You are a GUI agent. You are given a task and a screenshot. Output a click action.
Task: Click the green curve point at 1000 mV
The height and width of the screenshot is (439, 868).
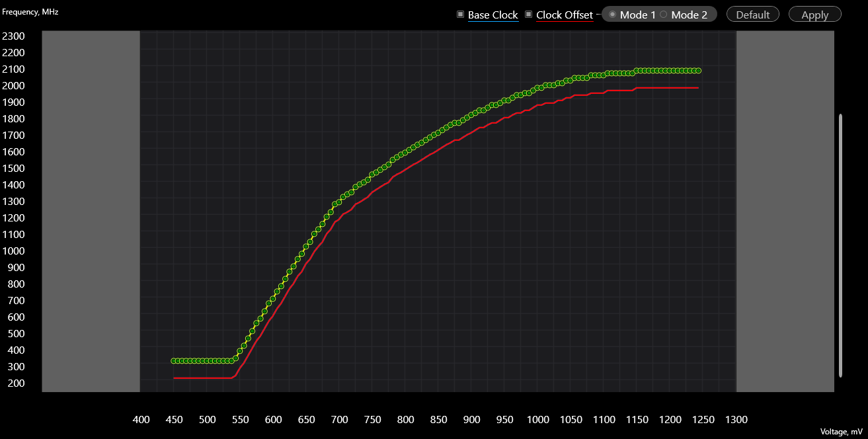(537, 88)
